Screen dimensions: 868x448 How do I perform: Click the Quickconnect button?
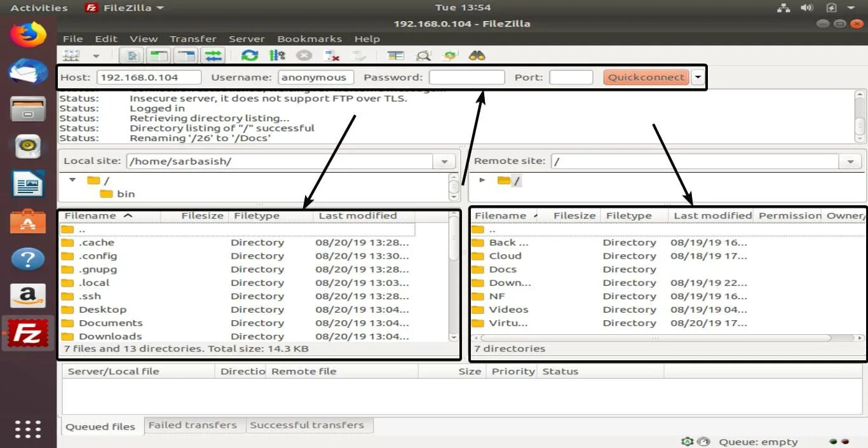(646, 78)
